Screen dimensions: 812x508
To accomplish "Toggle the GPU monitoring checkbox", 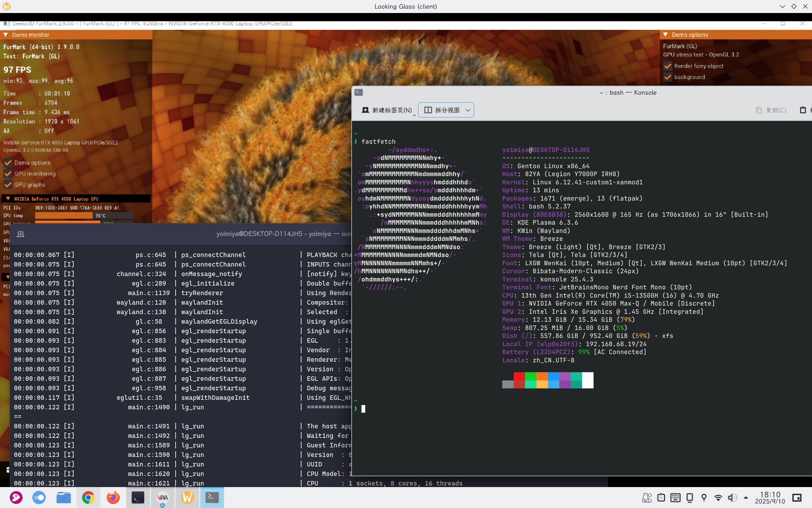I will (x=8, y=174).
